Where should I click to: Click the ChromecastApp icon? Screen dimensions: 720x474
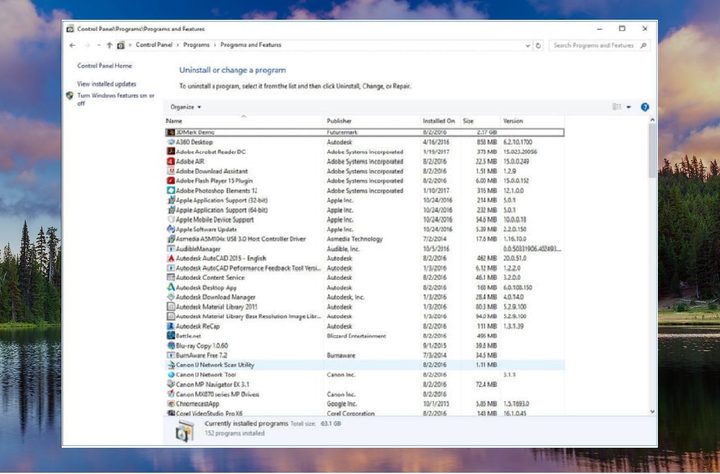(x=171, y=404)
